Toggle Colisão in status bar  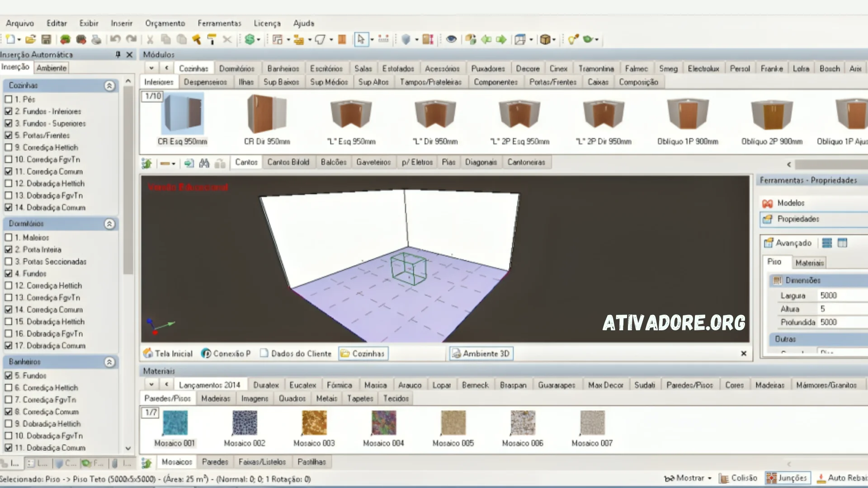coord(738,478)
